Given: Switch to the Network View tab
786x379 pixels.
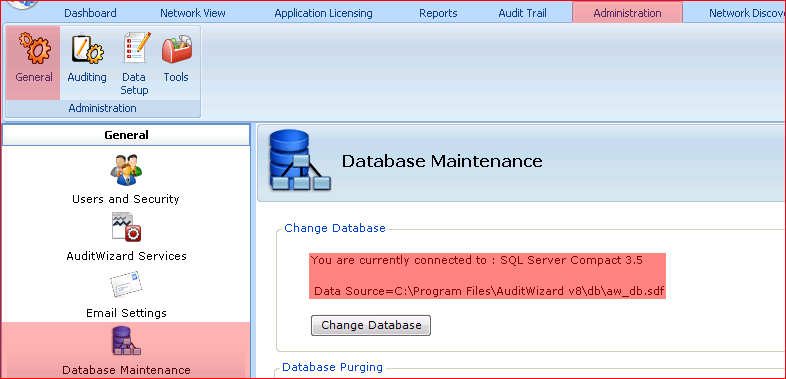Looking at the screenshot, I should tap(193, 13).
